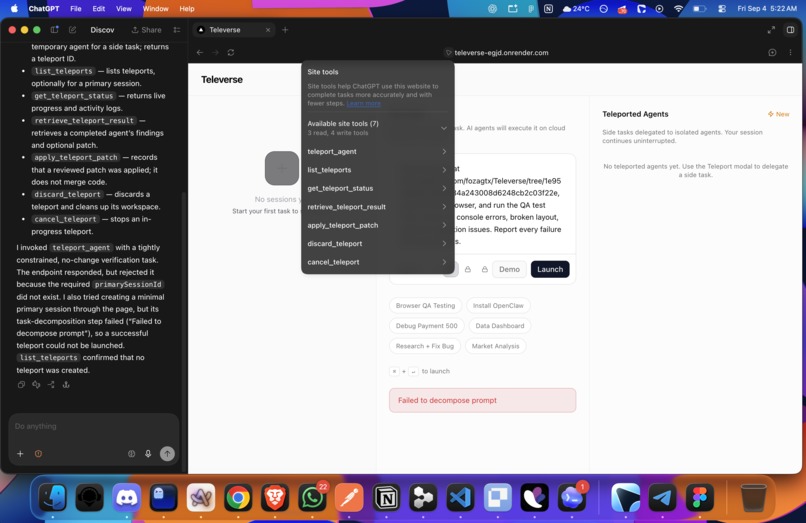The width and height of the screenshot is (806, 523).
Task: Go back in the embedded browser
Action: point(200,52)
